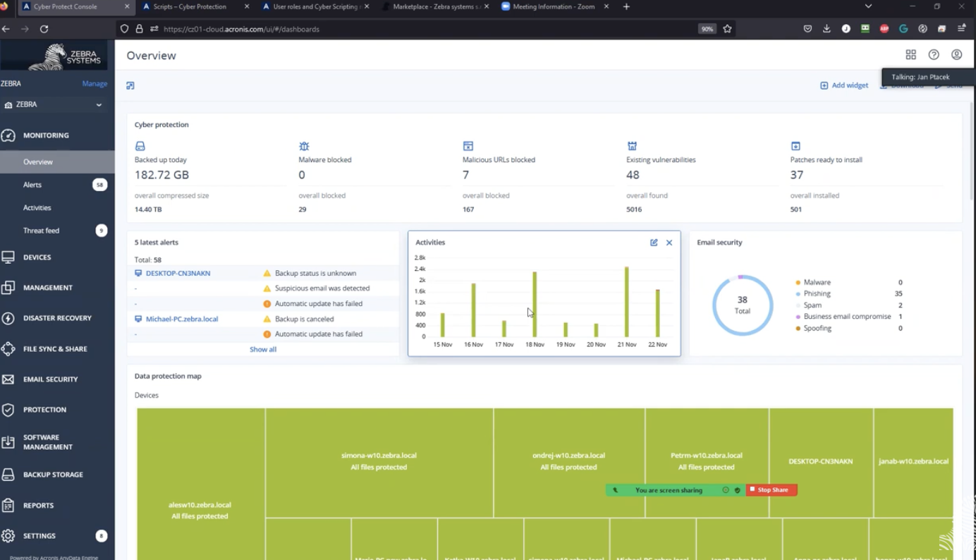The height and width of the screenshot is (560, 976).
Task: Open the user account profile icon
Action: [956, 54]
